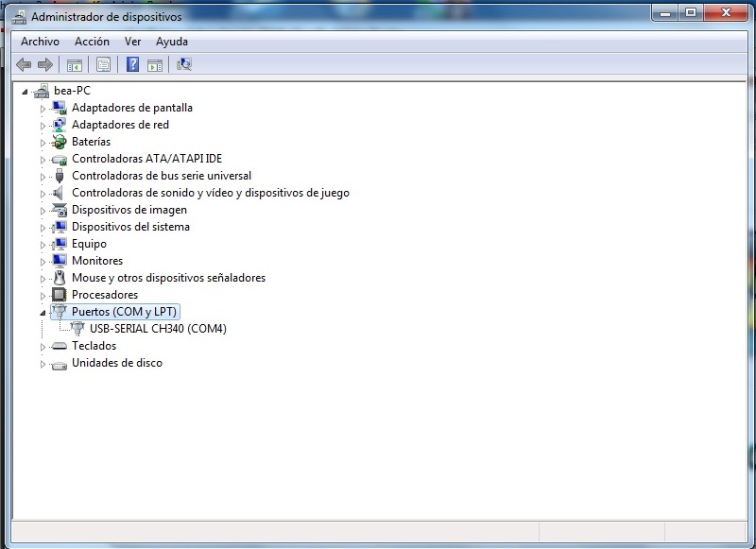Click the Baterías category icon
This screenshot has height=549, width=756.
60,142
